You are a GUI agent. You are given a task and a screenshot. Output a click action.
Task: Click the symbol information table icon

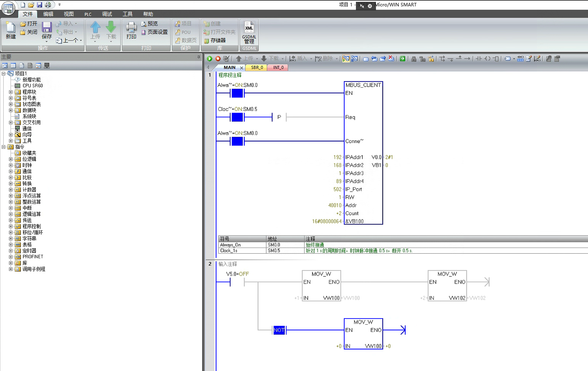click(520, 59)
